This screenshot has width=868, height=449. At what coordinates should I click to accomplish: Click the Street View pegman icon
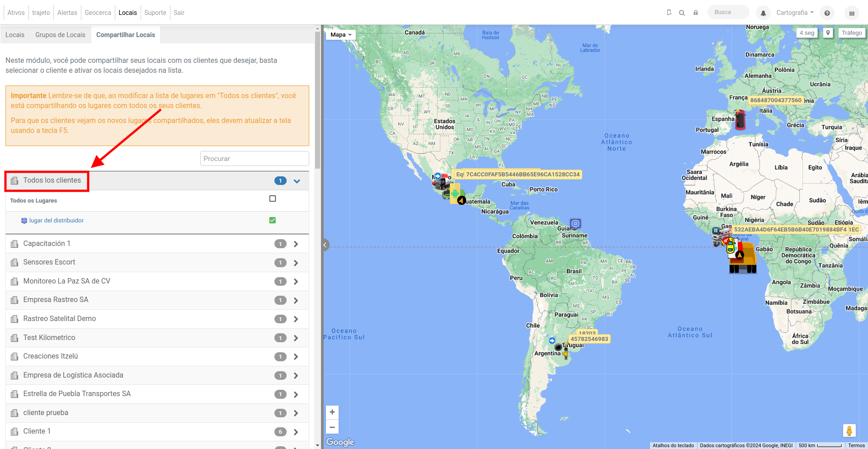849,430
